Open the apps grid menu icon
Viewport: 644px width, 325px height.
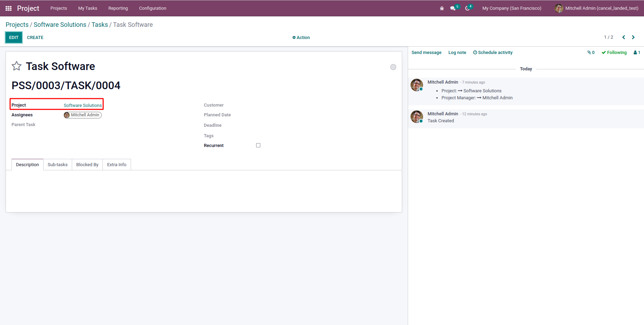click(9, 8)
